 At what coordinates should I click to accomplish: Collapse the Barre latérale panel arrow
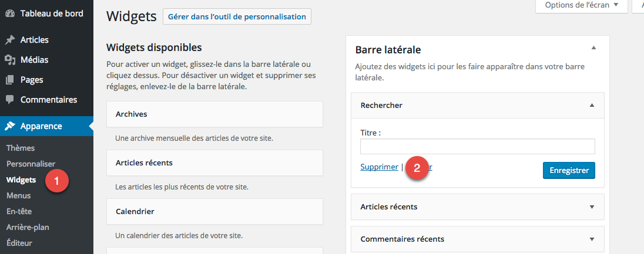[x=593, y=48]
